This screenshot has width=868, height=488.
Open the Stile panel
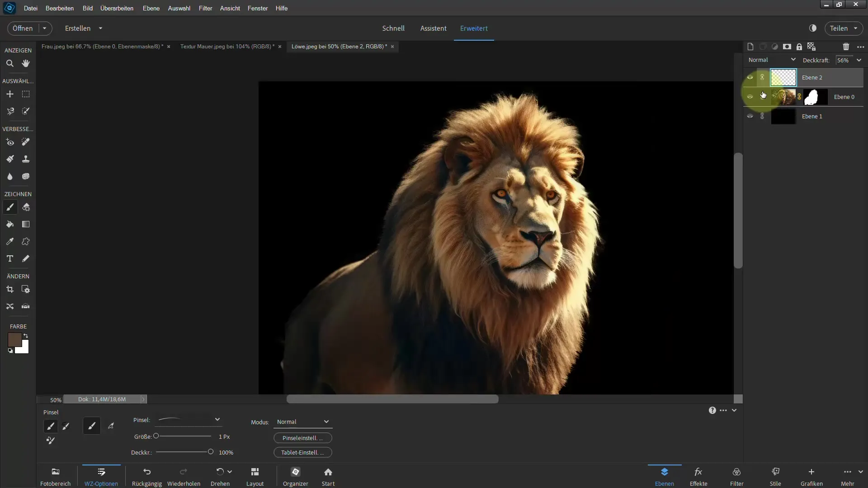[775, 477]
